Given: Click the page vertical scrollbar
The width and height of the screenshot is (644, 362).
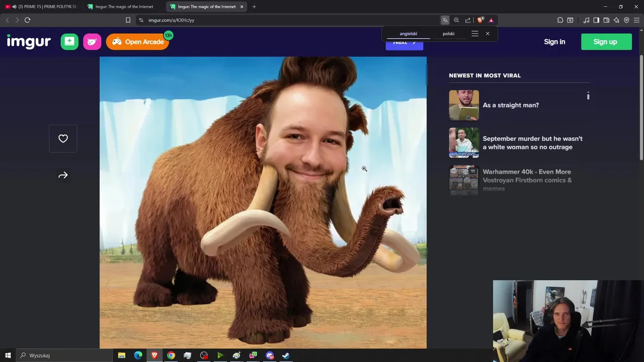Looking at the screenshot, I should (x=641, y=108).
